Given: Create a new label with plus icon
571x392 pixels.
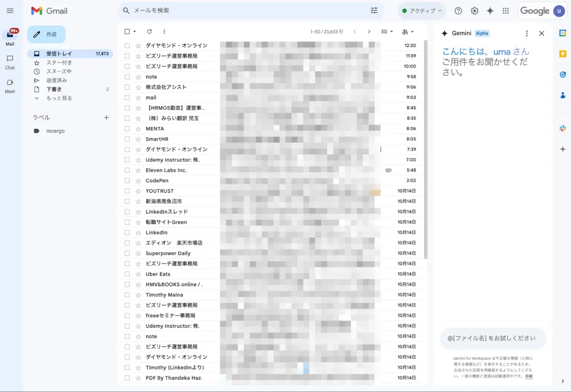Looking at the screenshot, I should pyautogui.click(x=106, y=118).
